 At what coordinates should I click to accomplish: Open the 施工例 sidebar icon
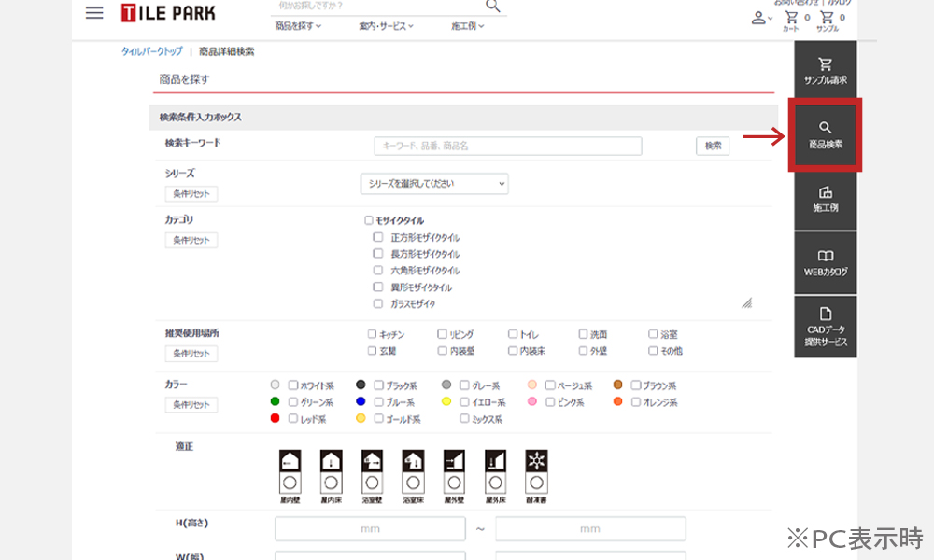point(825,199)
